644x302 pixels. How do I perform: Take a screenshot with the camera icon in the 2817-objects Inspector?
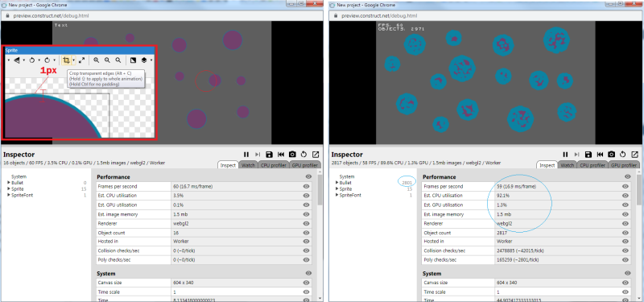(612, 155)
